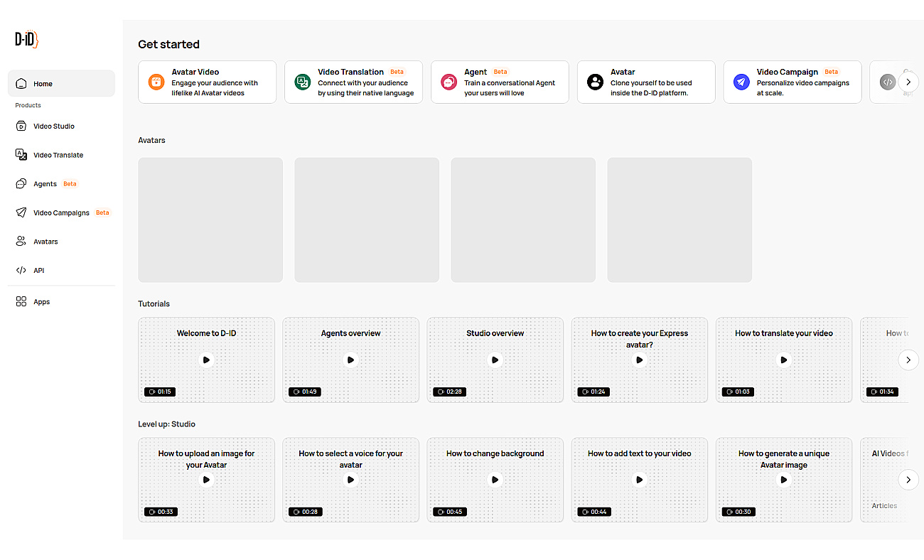
Task: Play How to add text to your video
Action: [640, 480]
